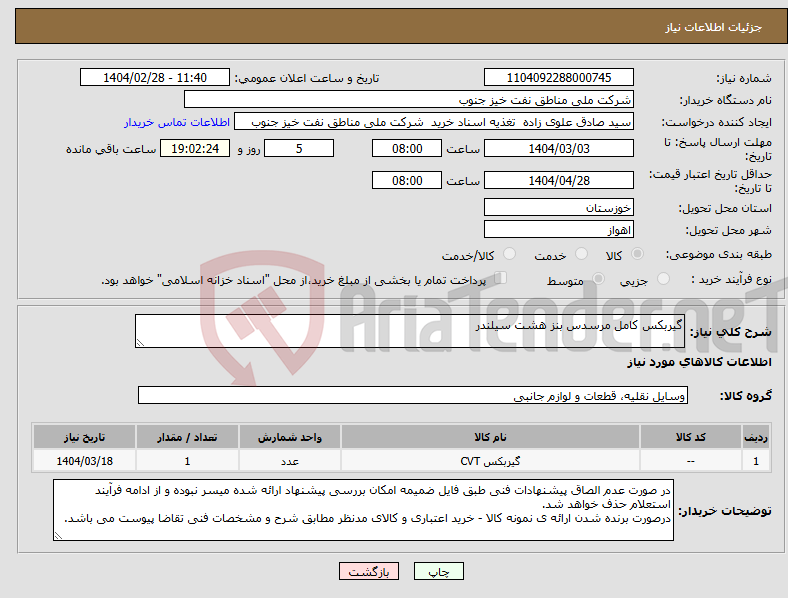Click the page header جزئیات اطلاعات نیاز

713,27
